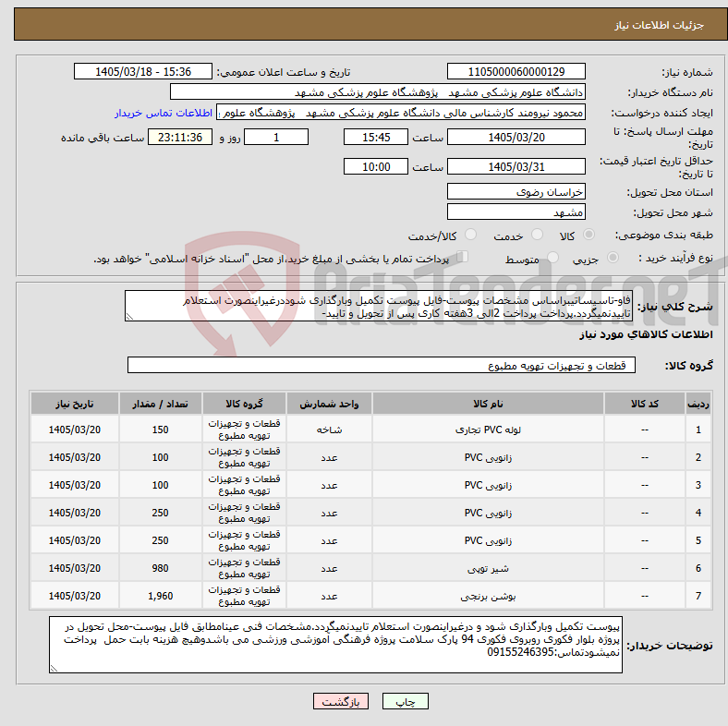Select the کالا radio button
This screenshot has height=726, width=728.
coord(588,235)
